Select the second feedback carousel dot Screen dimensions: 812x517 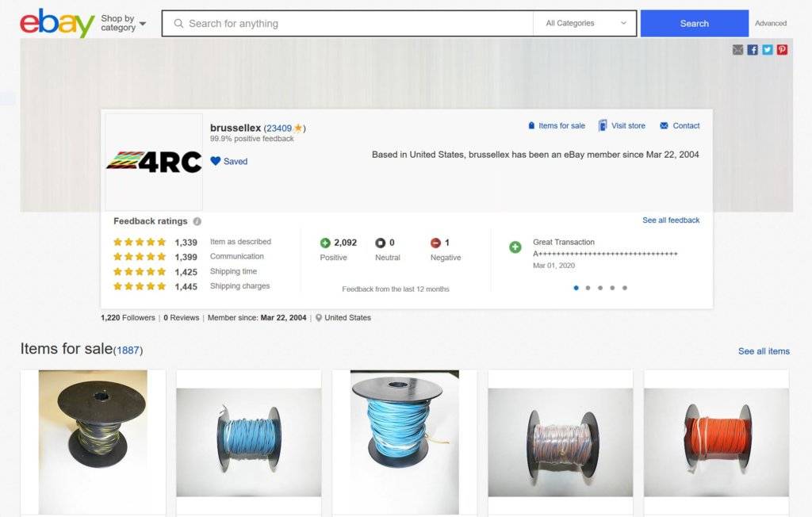[588, 288]
